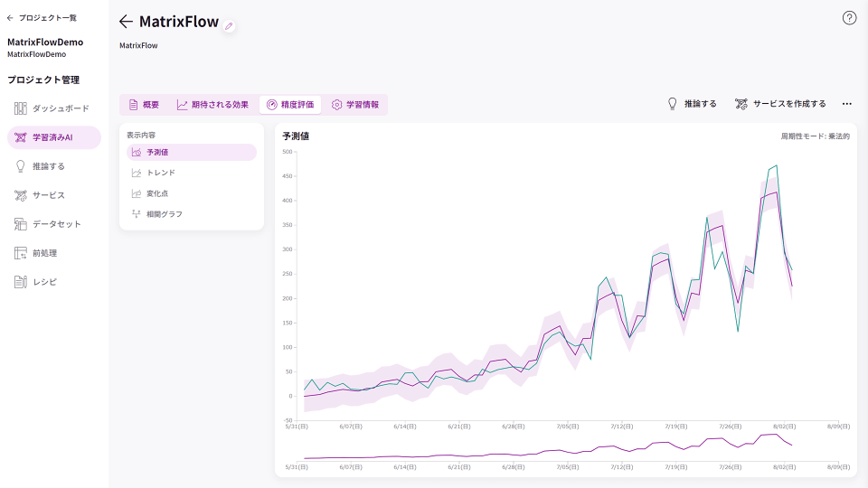Viewport: 868px width, 488px height.
Task: Select 変化点 in 表示内容 list
Action: click(x=192, y=193)
